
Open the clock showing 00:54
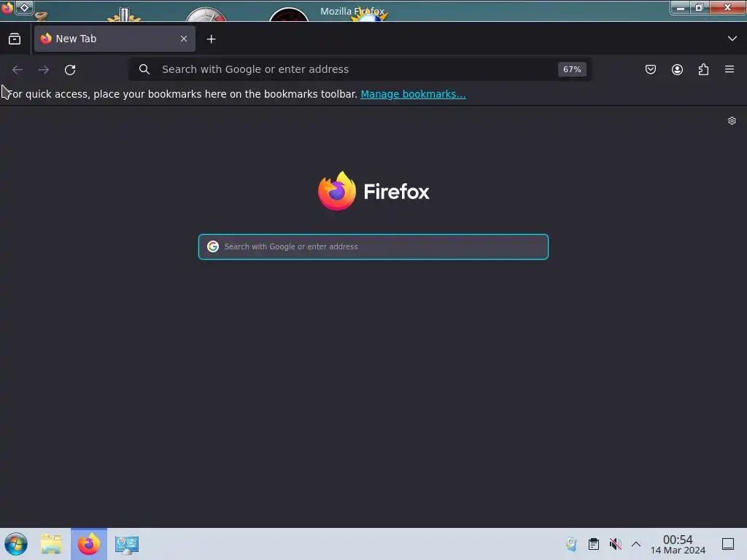[x=678, y=544]
